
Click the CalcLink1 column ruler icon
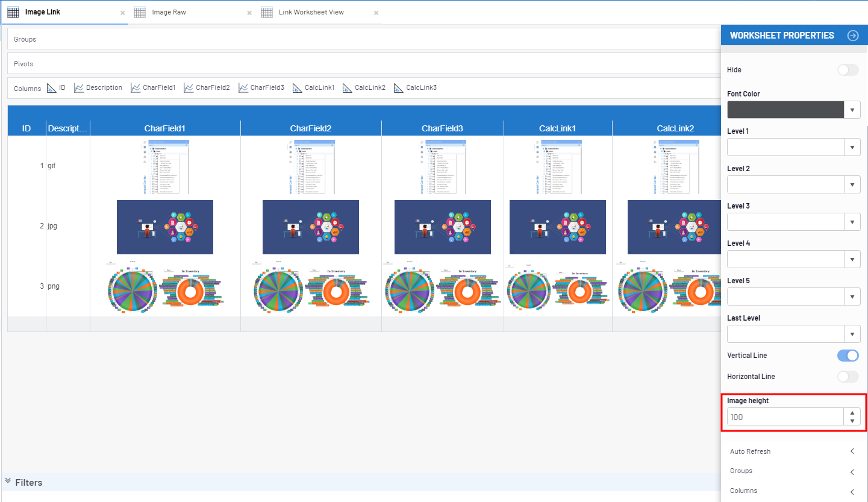(298, 88)
